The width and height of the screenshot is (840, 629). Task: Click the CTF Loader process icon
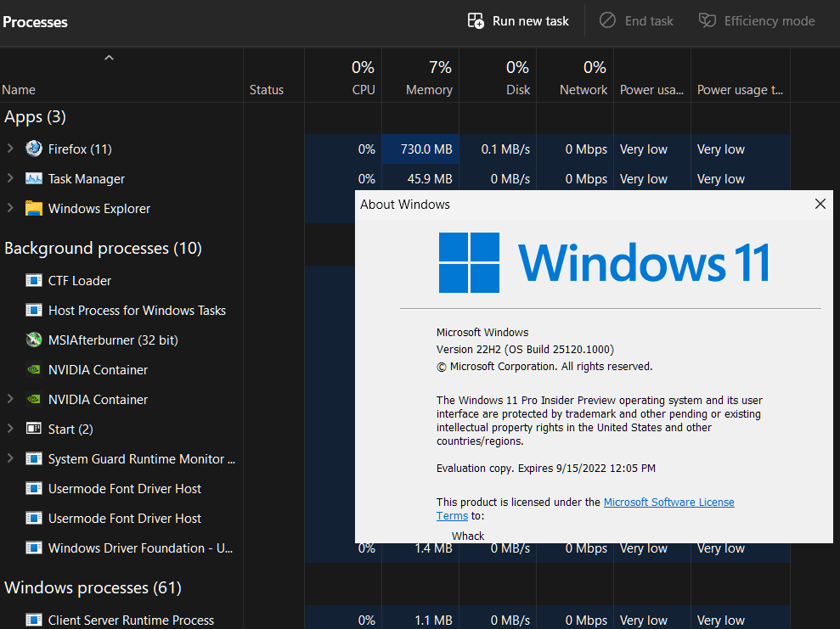pos(34,280)
